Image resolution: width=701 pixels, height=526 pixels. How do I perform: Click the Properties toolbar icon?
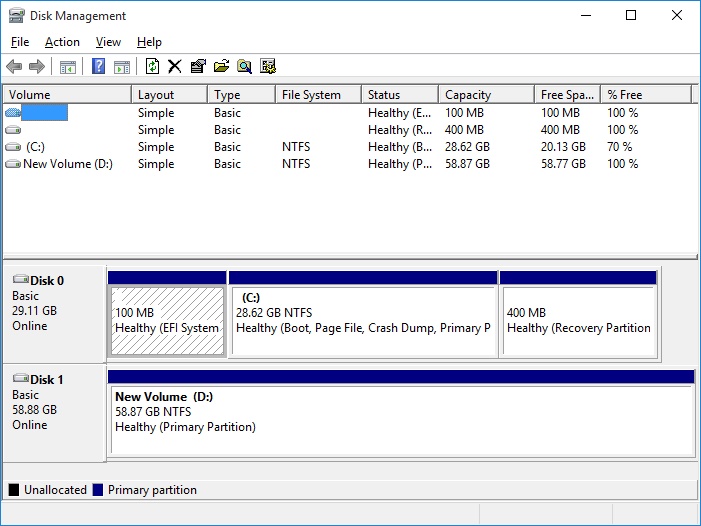(198, 67)
